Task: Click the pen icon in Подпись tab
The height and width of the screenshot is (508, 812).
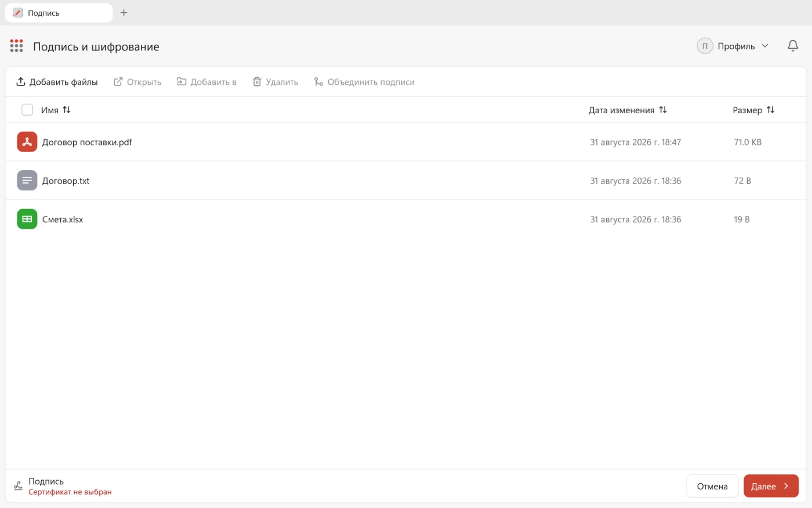Action: (x=18, y=13)
